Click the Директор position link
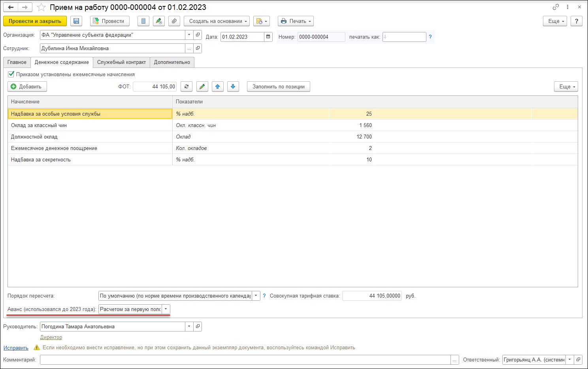 (51, 337)
